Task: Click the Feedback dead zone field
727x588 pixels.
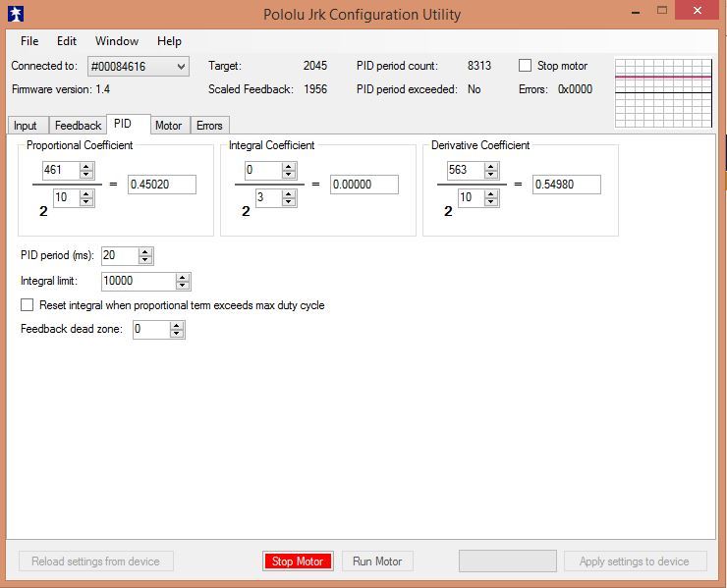Action: click(x=151, y=330)
